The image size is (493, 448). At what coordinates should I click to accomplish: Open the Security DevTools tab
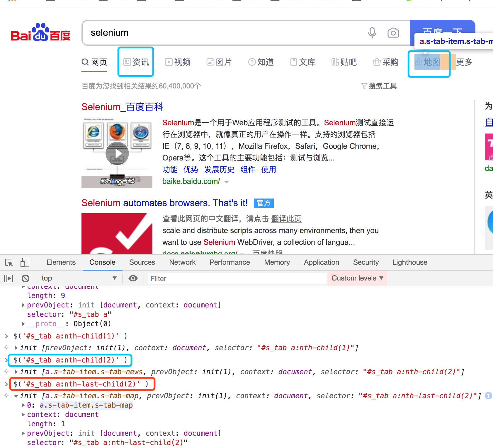pyautogui.click(x=366, y=262)
